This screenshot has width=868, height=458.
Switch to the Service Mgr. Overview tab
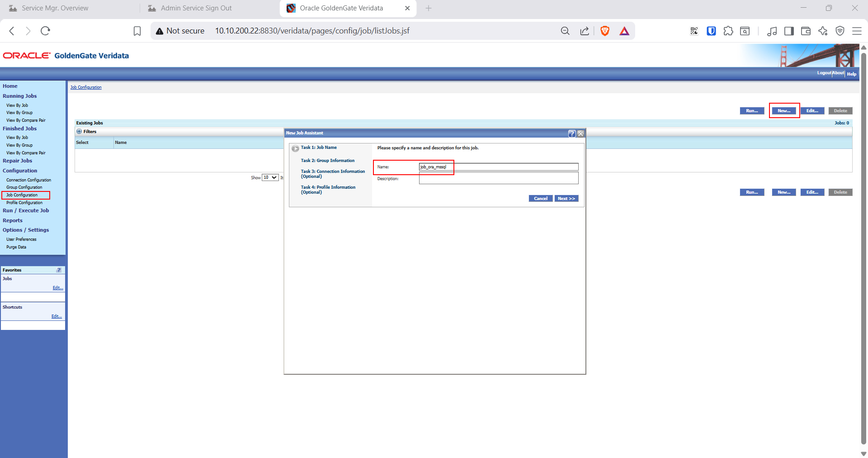pyautogui.click(x=55, y=8)
